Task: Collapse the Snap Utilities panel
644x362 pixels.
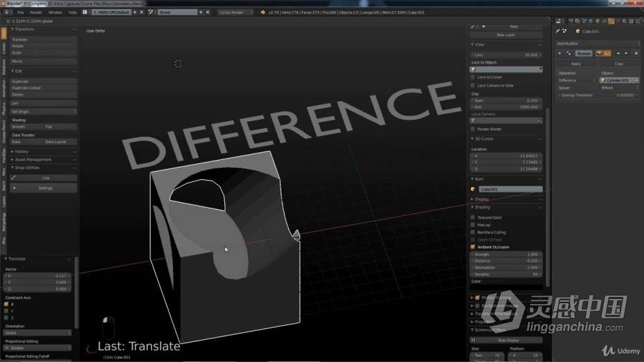Action: coord(12,168)
